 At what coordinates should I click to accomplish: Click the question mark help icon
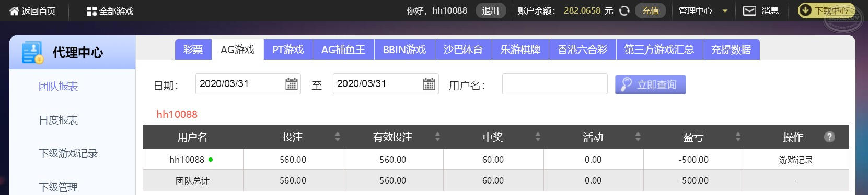click(829, 137)
